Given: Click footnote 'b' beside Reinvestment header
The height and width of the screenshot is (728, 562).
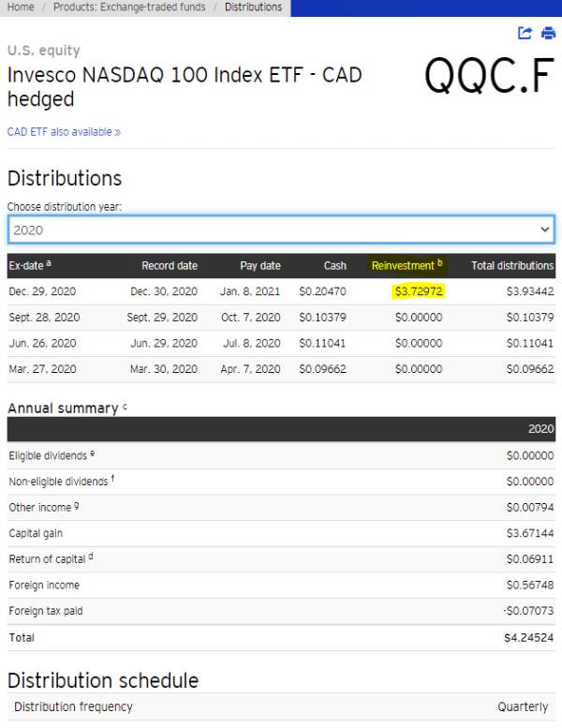Looking at the screenshot, I should pyautogui.click(x=440, y=263).
